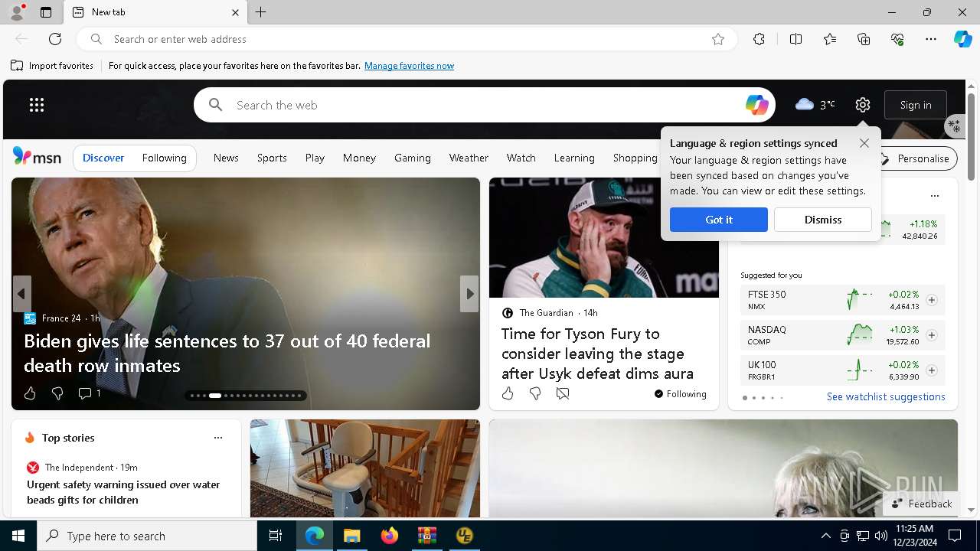Viewport: 980px width, 551px height.
Task: Click the Sign in button
Action: pos(916,105)
